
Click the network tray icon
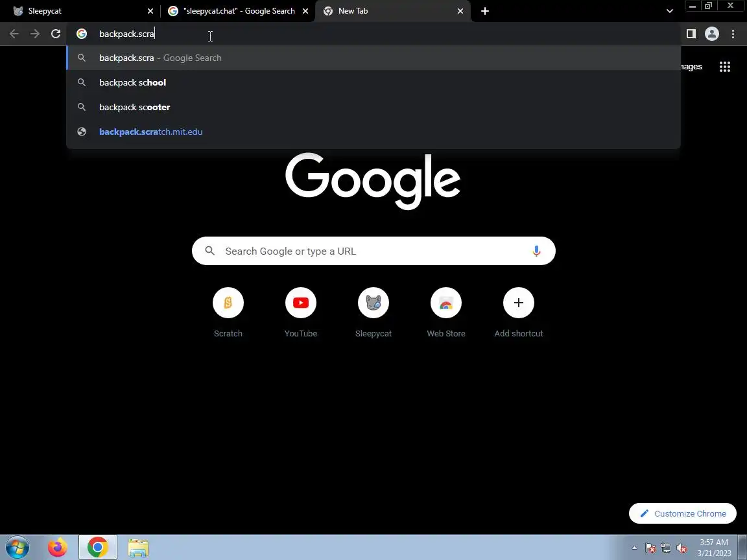[666, 548]
